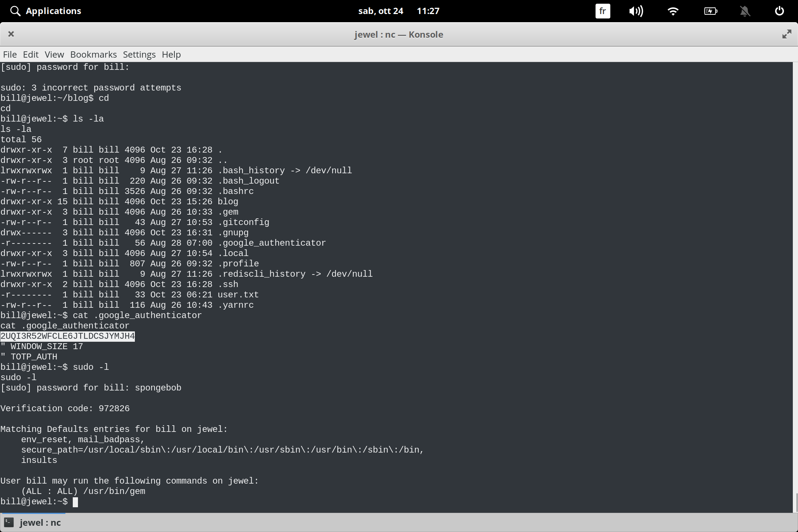Open the Edit menu
This screenshot has height=532, width=798.
click(x=31, y=54)
